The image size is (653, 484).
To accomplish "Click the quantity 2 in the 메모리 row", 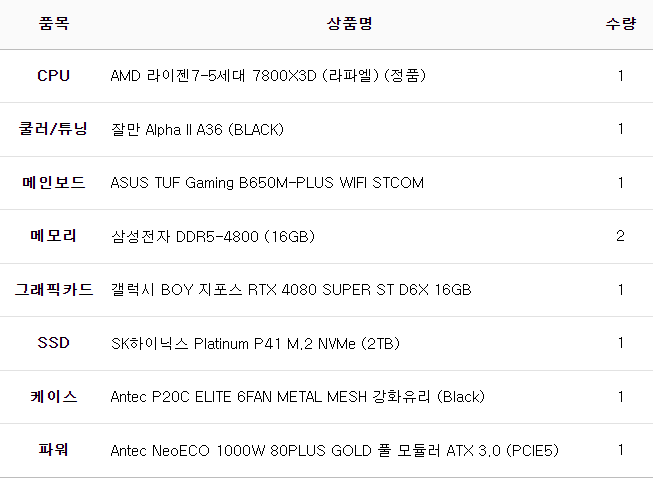I will pos(620,236).
